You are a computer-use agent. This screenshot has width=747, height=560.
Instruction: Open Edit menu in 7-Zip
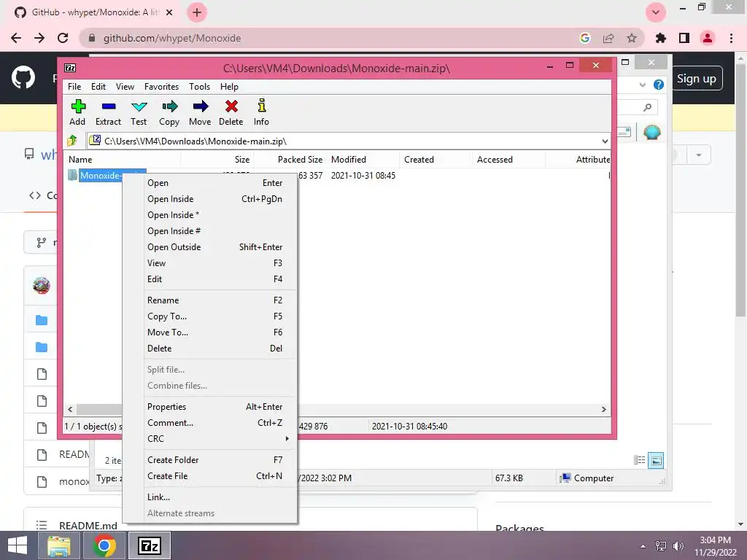(98, 87)
